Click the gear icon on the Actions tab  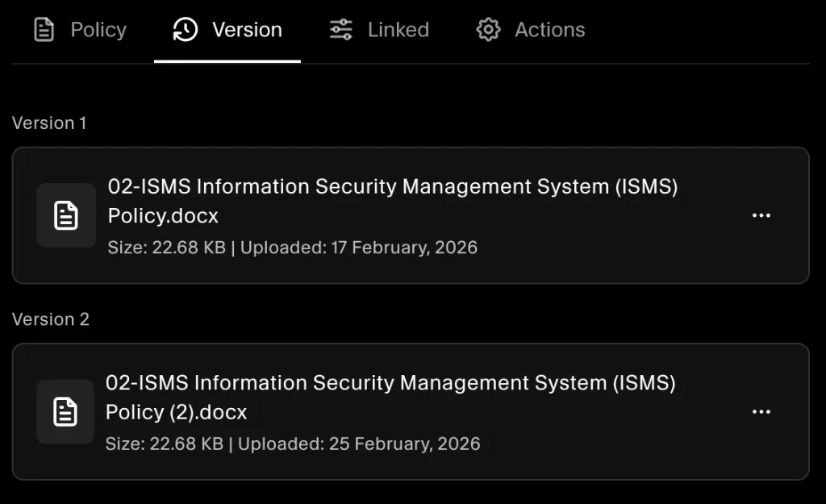tap(487, 29)
